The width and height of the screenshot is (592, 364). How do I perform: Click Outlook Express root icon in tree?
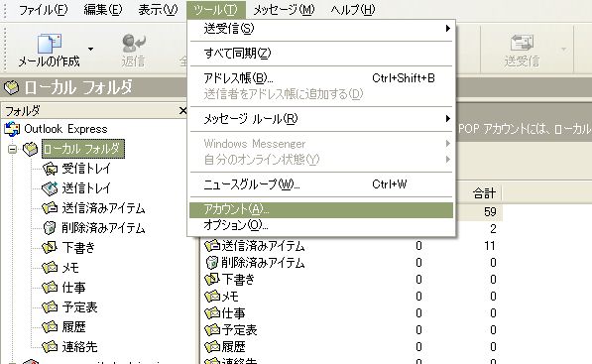(x=12, y=129)
